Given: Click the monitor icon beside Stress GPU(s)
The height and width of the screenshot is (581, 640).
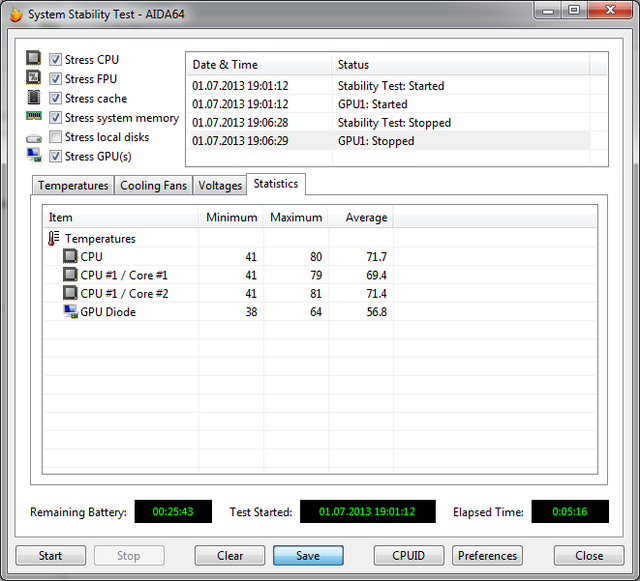Looking at the screenshot, I should (34, 156).
